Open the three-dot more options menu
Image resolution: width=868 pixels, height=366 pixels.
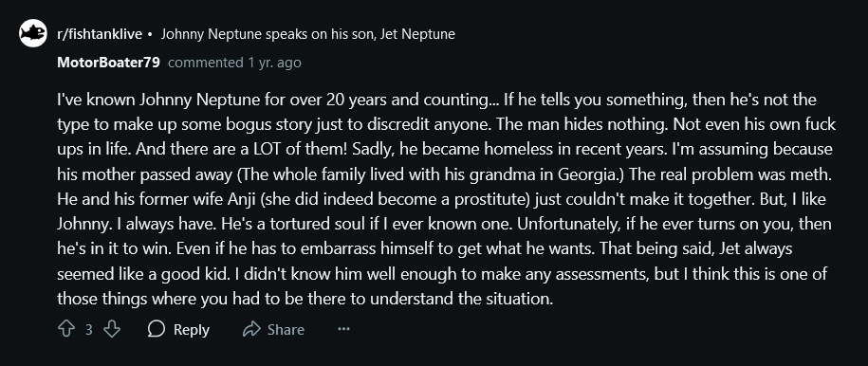[x=343, y=329]
